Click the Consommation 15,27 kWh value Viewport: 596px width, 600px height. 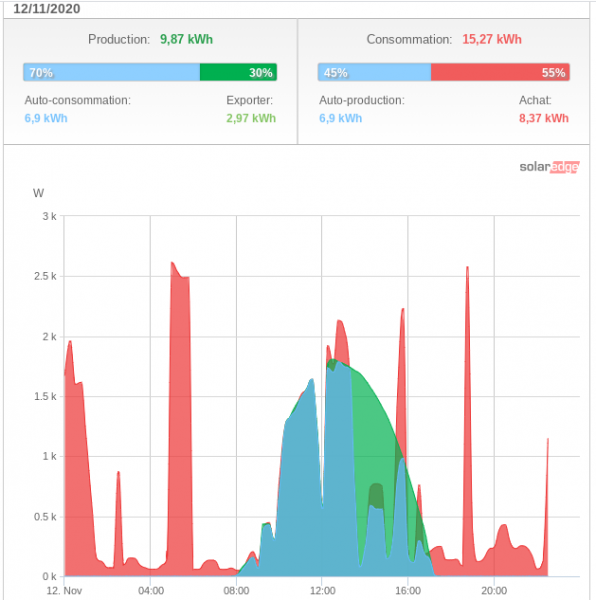click(492, 39)
